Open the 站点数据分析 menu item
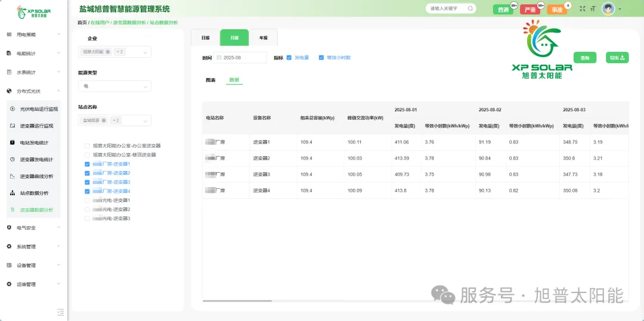 pyautogui.click(x=33, y=193)
